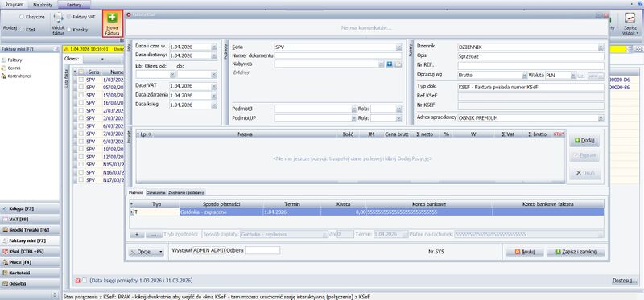Image resolution: width=644 pixels, height=300 pixels.
Task: Open Kontrahenci in the left tree
Action: (x=15, y=76)
